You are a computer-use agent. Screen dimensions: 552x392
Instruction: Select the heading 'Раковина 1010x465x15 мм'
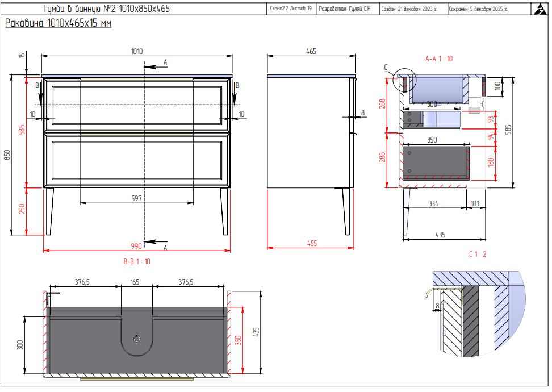[x=58, y=23]
